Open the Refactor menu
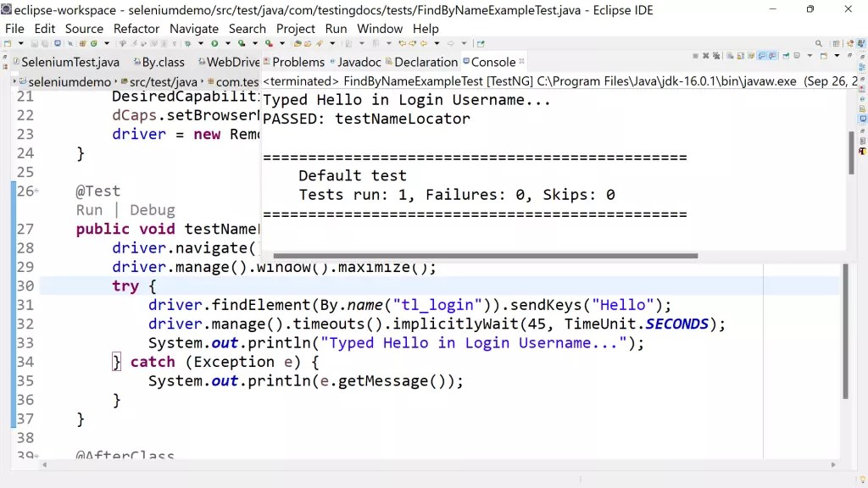This screenshot has height=488, width=868. tap(136, 28)
